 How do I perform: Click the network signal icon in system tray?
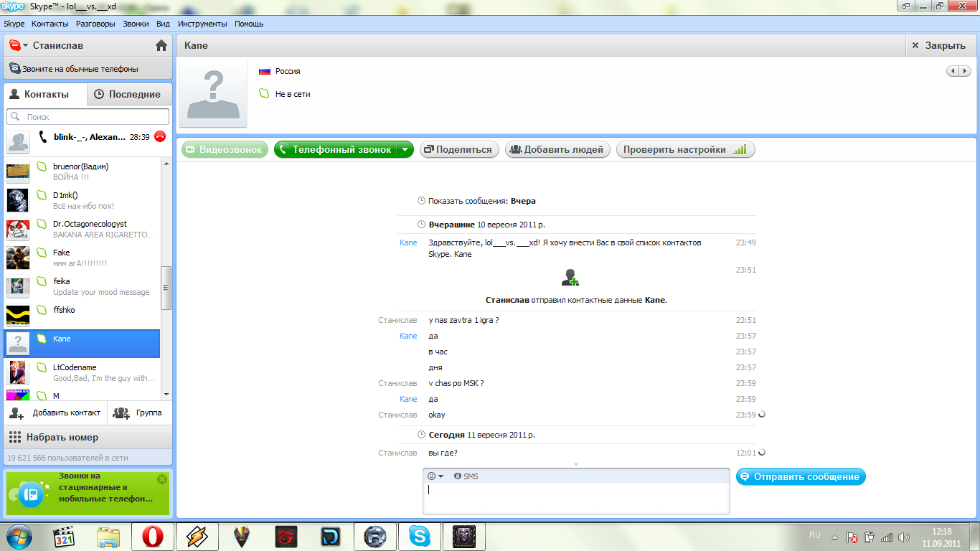click(887, 537)
